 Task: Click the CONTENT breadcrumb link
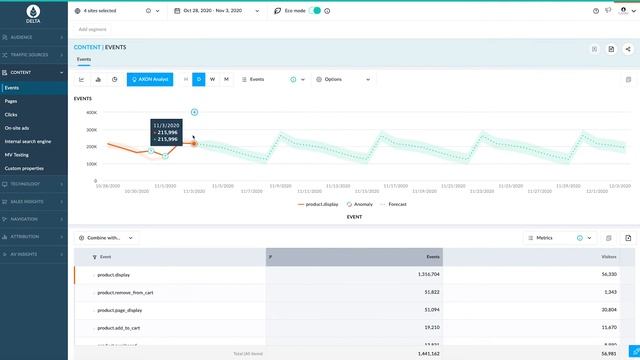[87, 47]
